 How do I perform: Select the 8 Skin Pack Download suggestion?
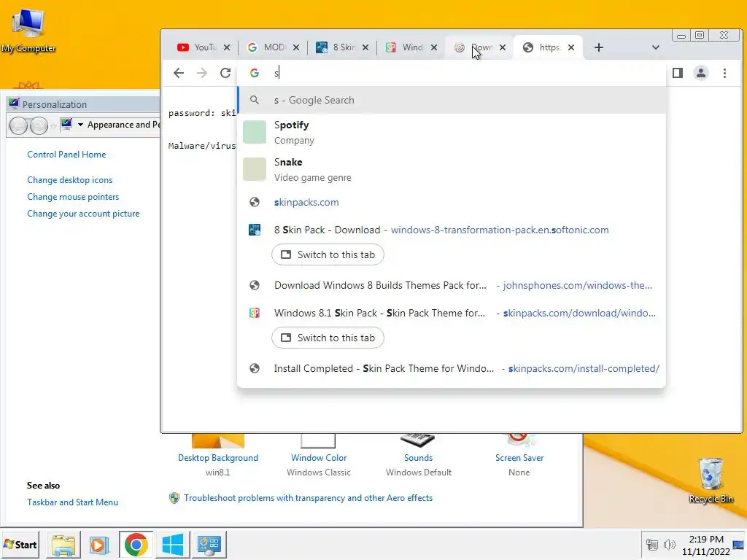tap(452, 230)
